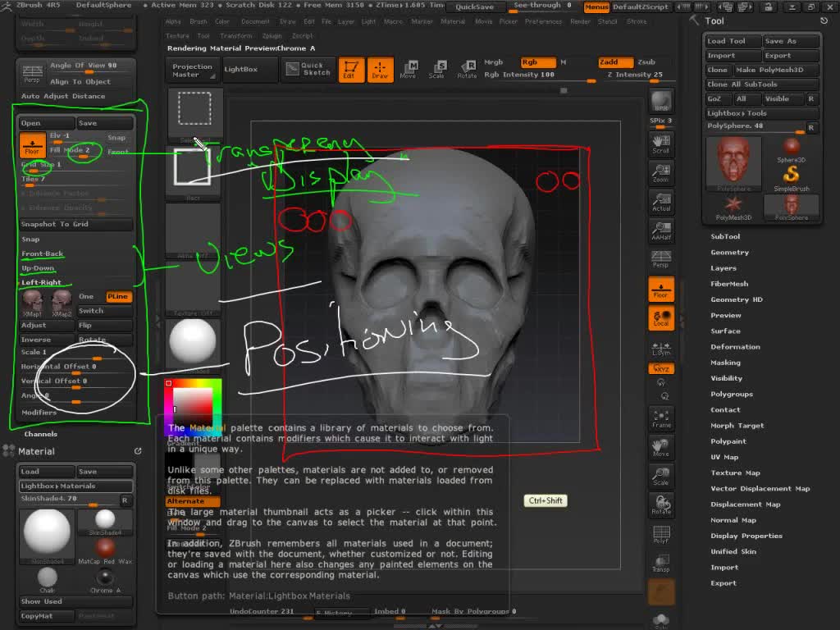Select the large red skull PolySphere thumbnail
Viewport: 840px width, 630px height.
pyautogui.click(x=733, y=163)
